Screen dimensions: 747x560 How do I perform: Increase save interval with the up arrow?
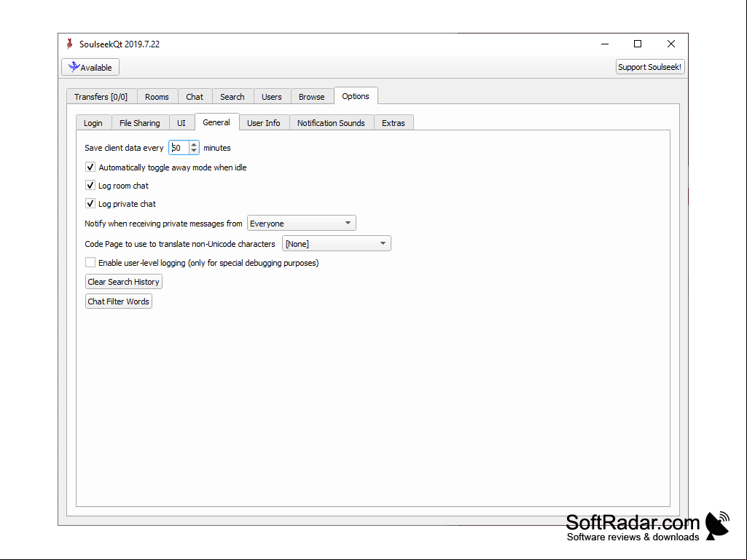point(194,144)
